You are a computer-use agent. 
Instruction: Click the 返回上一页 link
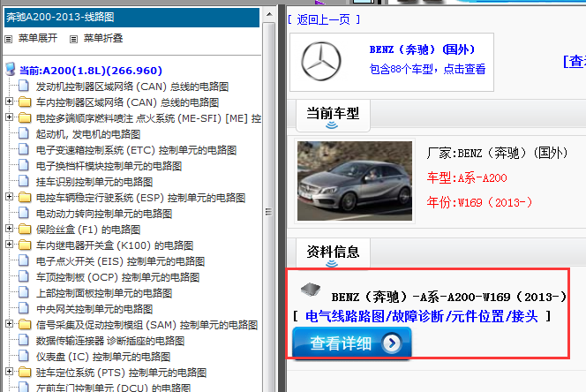(324, 19)
